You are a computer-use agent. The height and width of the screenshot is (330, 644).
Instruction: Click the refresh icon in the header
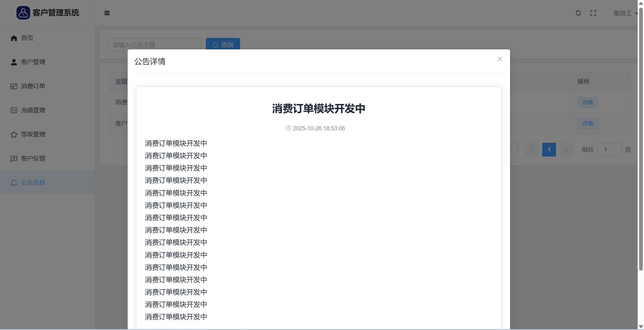point(578,13)
